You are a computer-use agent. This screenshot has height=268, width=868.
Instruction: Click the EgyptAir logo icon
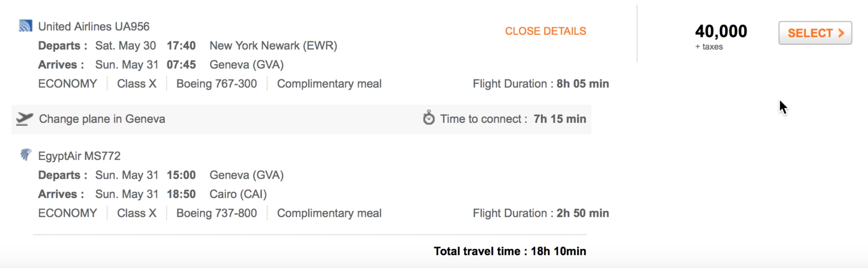[x=25, y=155]
